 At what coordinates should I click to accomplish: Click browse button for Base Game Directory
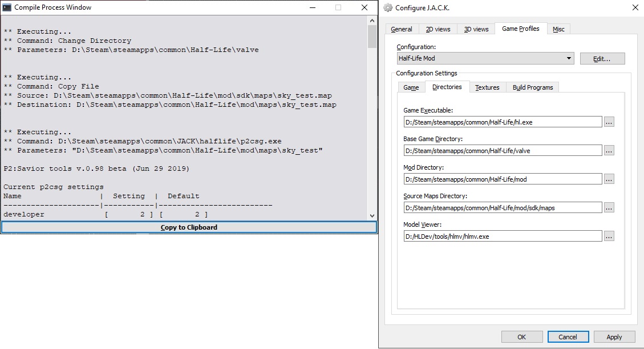coord(609,150)
